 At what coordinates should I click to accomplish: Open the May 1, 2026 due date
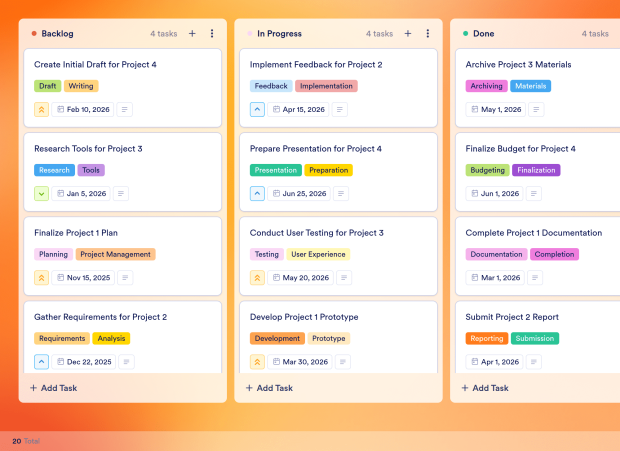pos(496,109)
